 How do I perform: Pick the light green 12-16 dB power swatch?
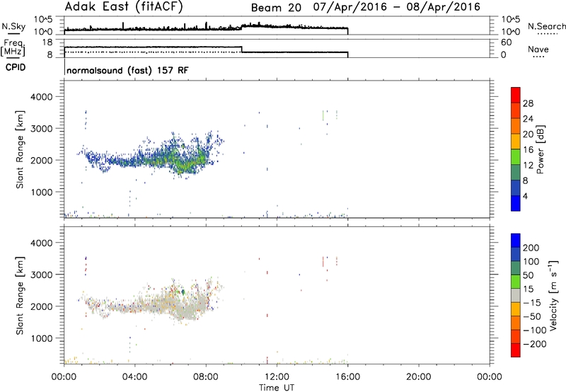tap(516, 156)
